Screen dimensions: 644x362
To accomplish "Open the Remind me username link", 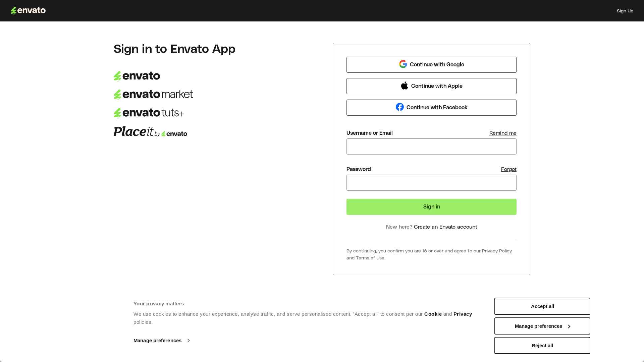I will 503,133.
